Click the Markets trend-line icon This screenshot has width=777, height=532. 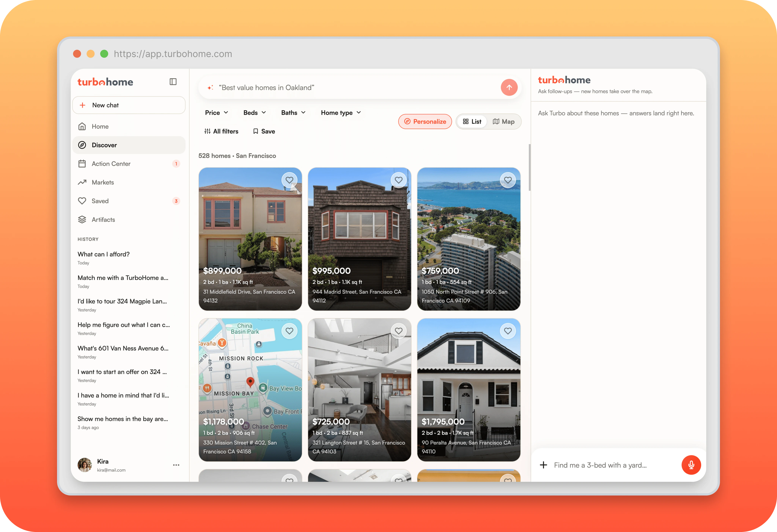point(82,182)
